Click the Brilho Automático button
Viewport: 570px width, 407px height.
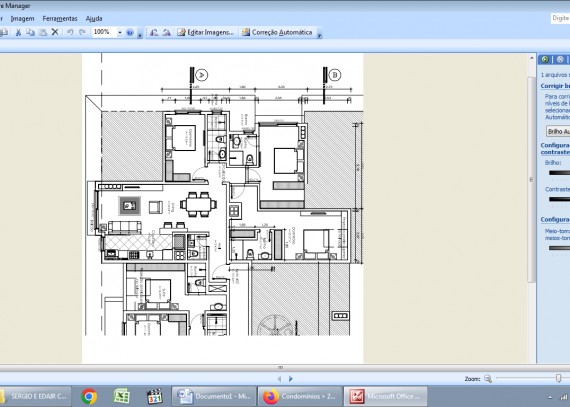(558, 131)
